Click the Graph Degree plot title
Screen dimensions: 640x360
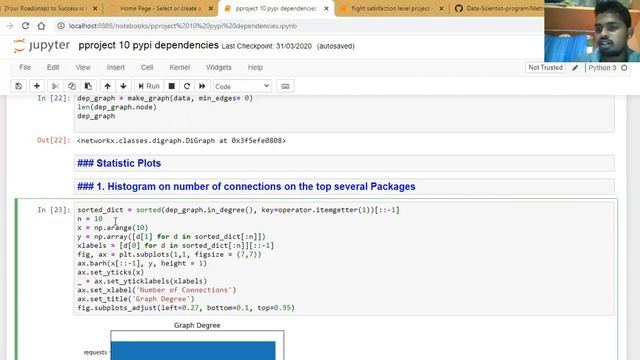click(x=197, y=325)
